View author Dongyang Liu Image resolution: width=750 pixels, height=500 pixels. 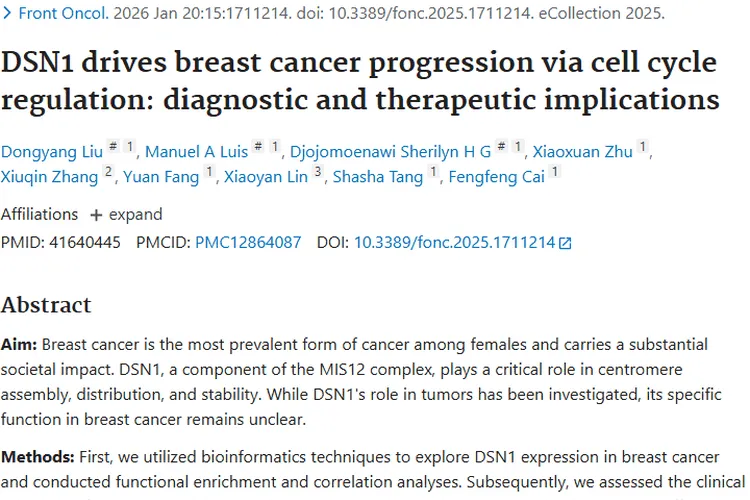pyautogui.click(x=50, y=152)
